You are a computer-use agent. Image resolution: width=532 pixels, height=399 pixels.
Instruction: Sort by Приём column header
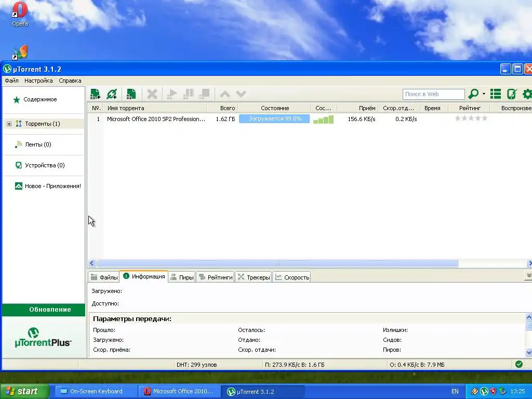pos(357,108)
